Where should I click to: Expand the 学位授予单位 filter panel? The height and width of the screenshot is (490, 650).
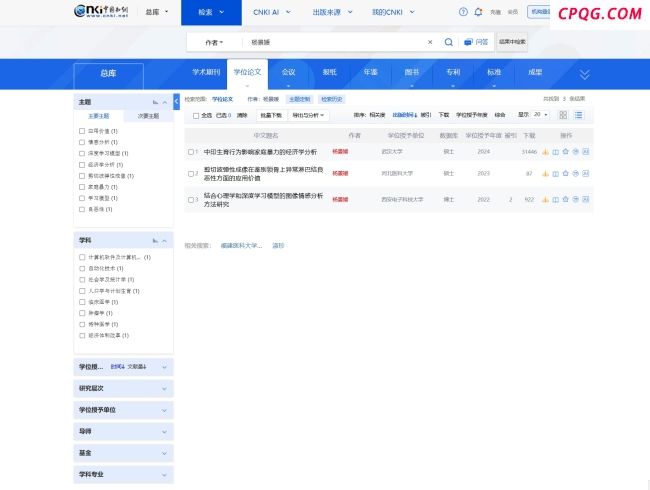pos(123,410)
